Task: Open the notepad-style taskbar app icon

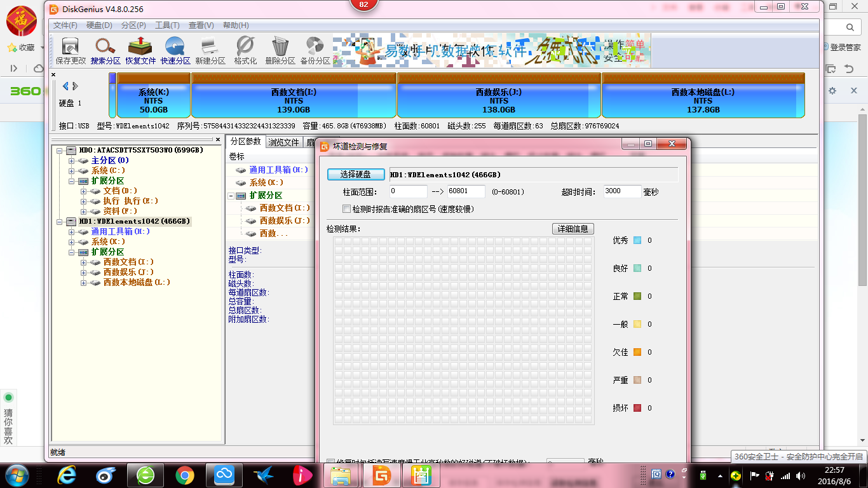Action: pyautogui.click(x=421, y=475)
